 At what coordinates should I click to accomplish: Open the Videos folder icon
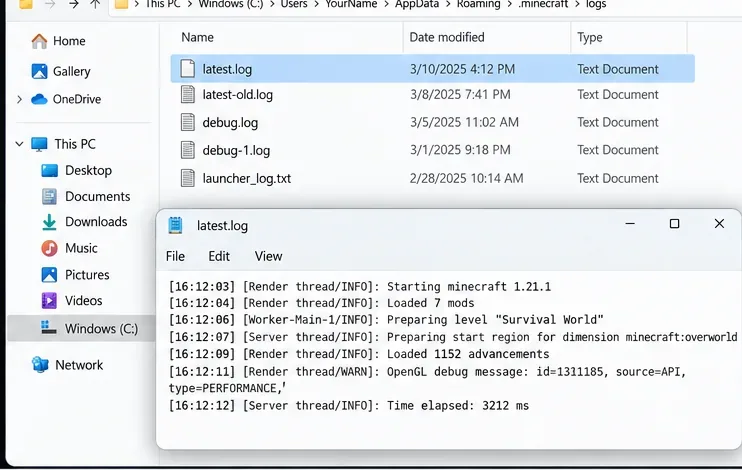pos(49,301)
